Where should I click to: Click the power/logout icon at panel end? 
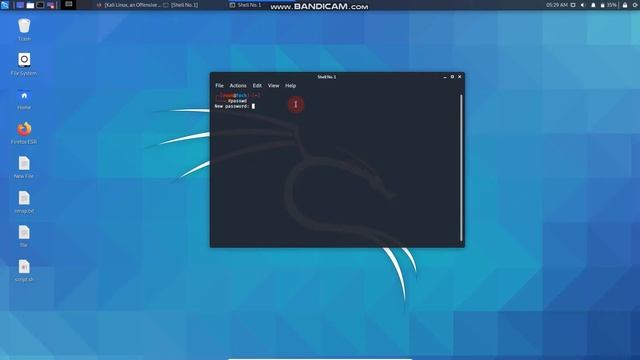(x=636, y=5)
